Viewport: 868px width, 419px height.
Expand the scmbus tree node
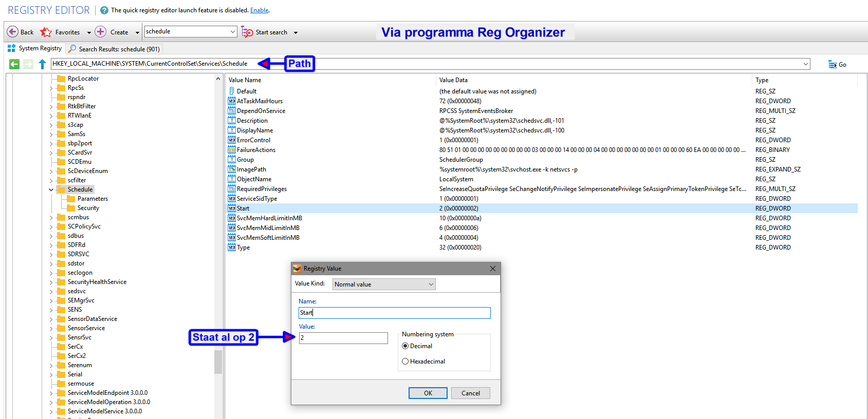point(51,218)
